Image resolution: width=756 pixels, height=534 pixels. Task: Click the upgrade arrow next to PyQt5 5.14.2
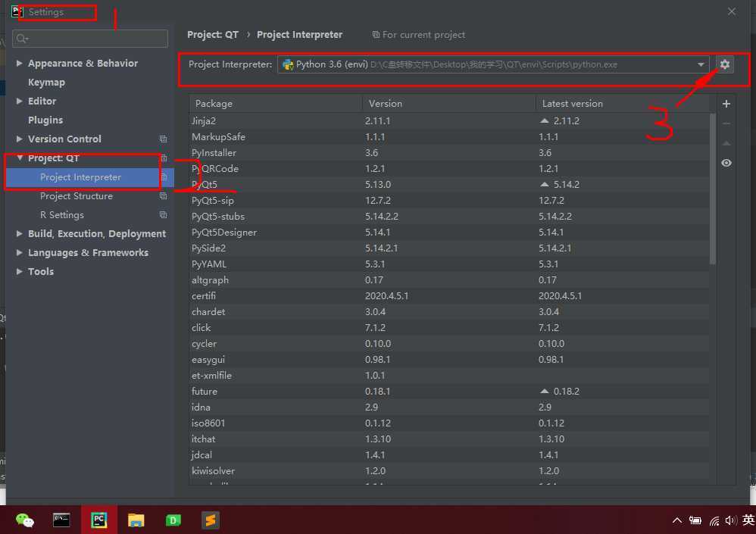pos(545,184)
